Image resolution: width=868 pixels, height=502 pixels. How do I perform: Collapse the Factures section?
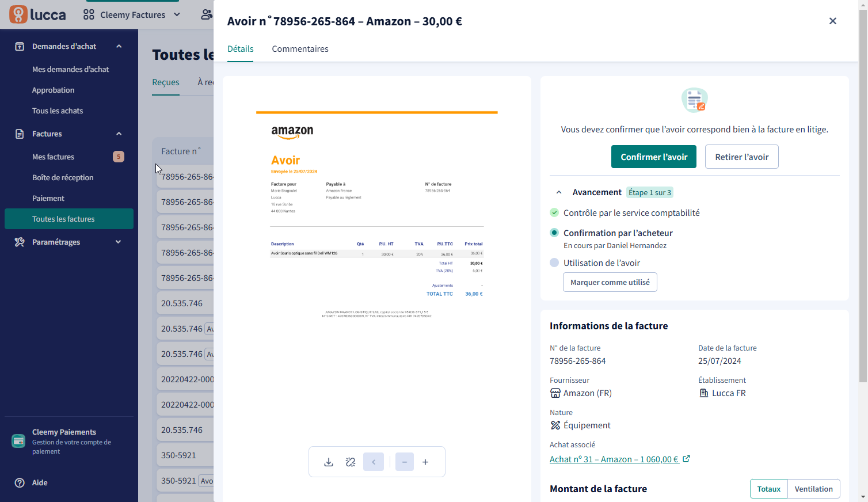pos(119,134)
